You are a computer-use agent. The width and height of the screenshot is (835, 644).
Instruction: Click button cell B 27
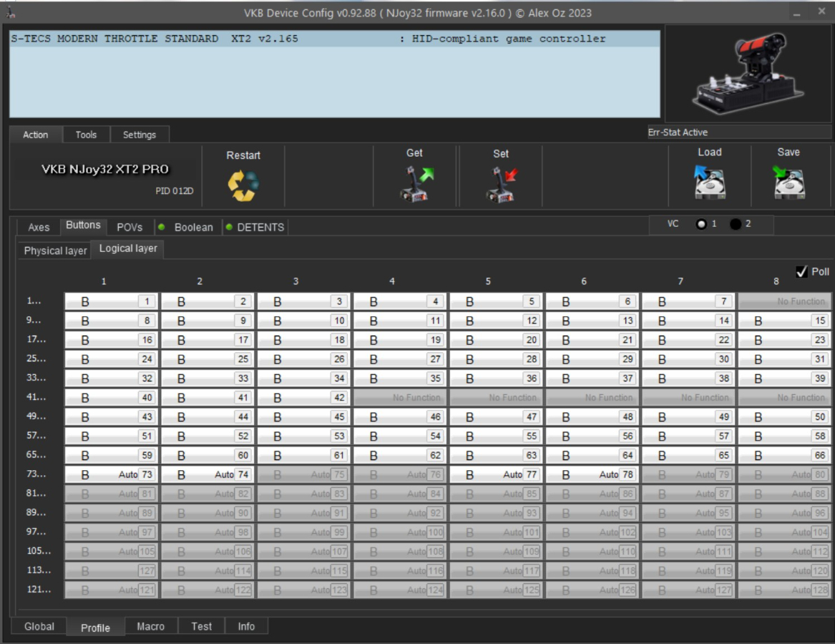click(400, 359)
